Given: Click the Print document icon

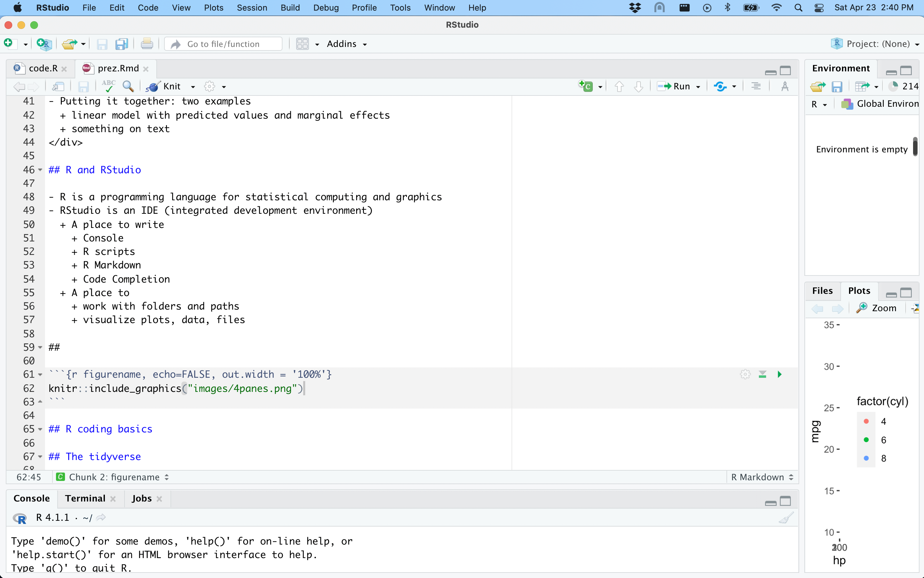Looking at the screenshot, I should click(x=147, y=44).
